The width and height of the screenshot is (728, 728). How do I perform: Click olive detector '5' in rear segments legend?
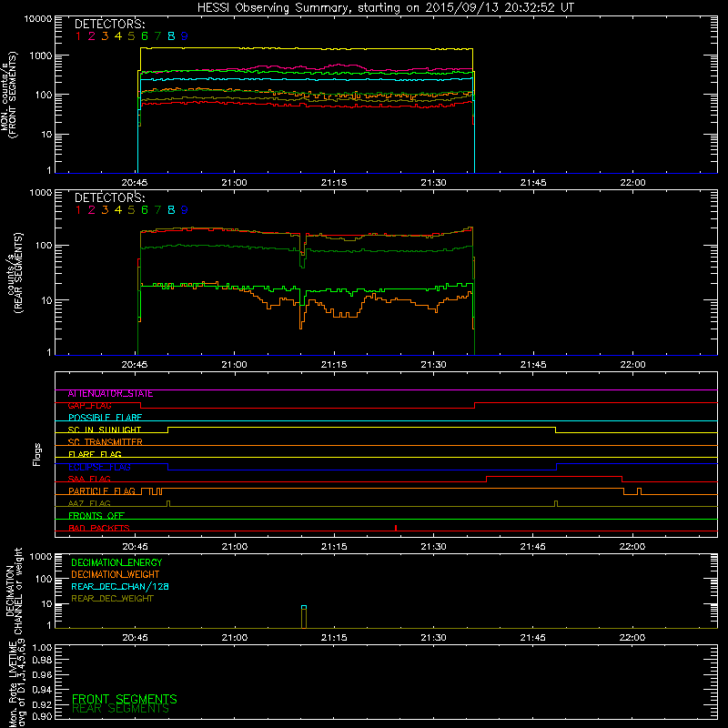click(x=131, y=210)
